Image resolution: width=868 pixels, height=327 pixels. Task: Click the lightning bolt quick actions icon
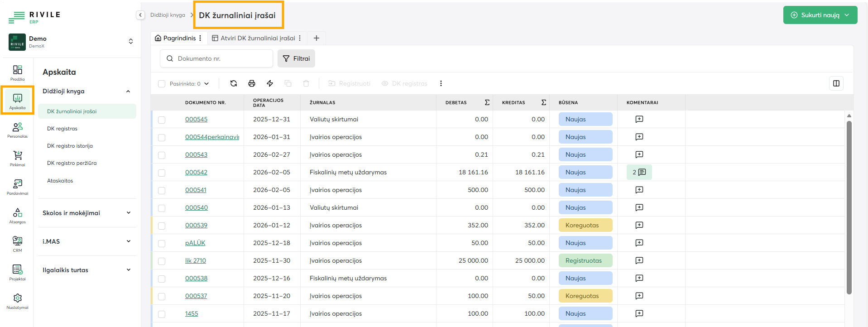270,83
